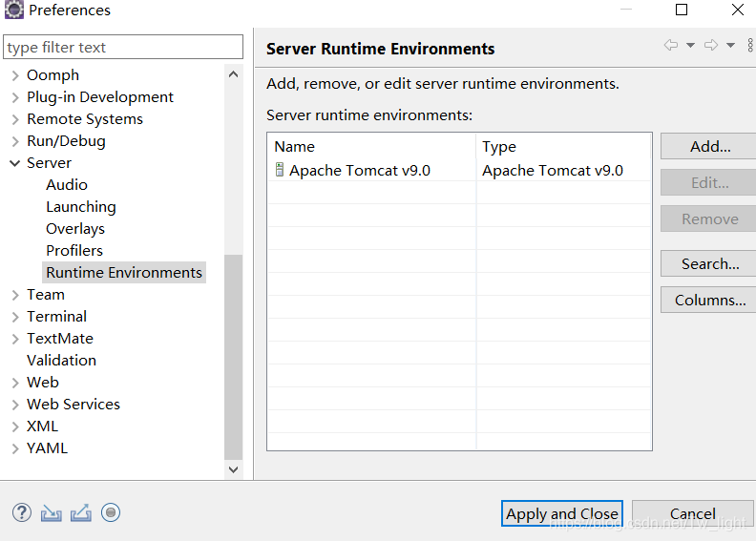The height and width of the screenshot is (541, 756).
Task: Expand the Web Services tree node
Action: [15, 405]
